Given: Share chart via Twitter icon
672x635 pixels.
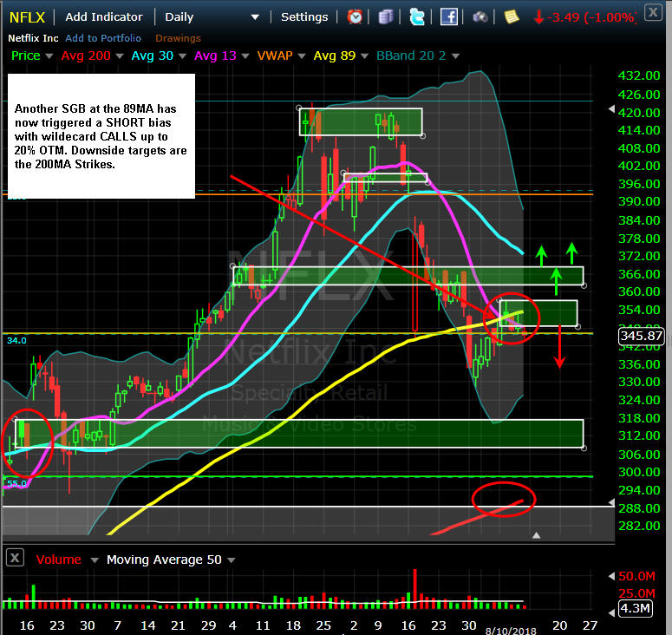Looking at the screenshot, I should (x=417, y=16).
